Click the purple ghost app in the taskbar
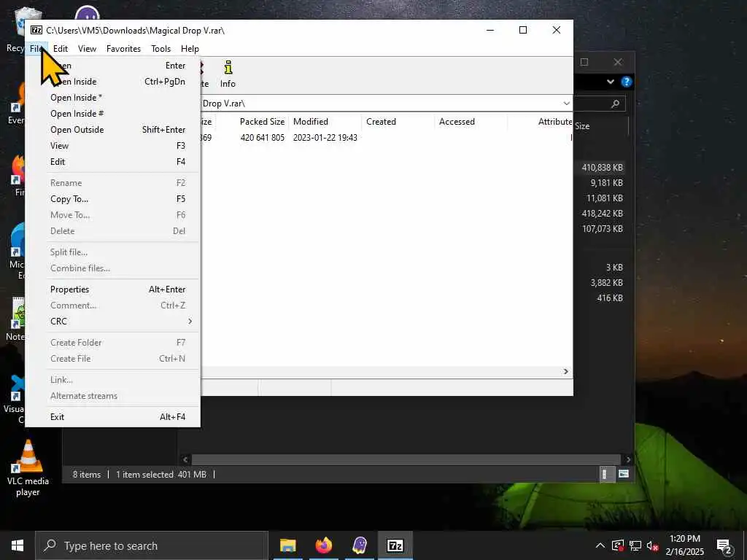Viewport: 747px width, 560px height. tap(360, 545)
